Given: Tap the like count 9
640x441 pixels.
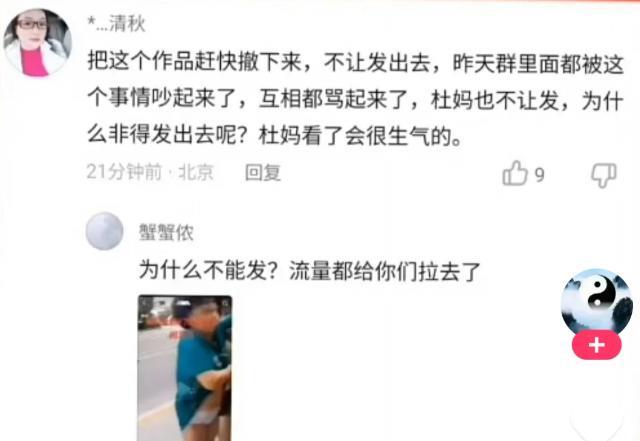Looking at the screenshot, I should (540, 175).
